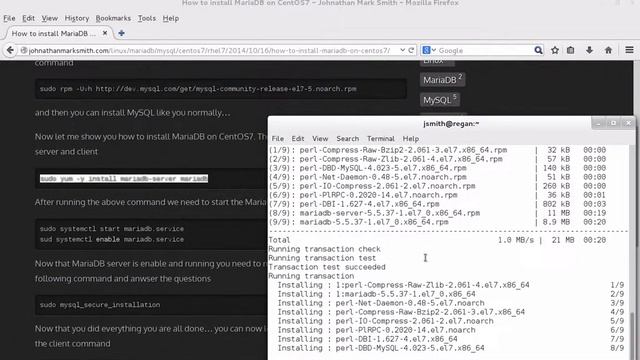640x360 pixels.
Task: Open search engine selector dropdown
Action: [x=429, y=50]
